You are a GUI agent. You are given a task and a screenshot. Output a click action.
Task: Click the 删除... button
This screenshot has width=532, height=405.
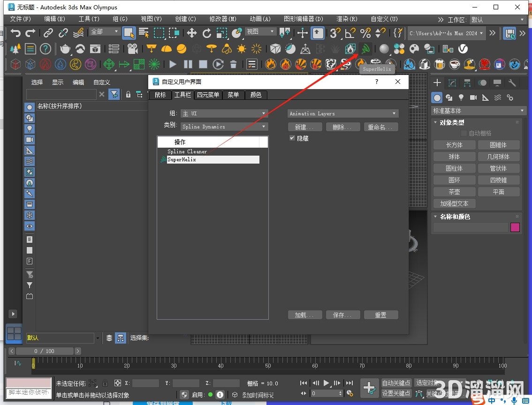(343, 127)
